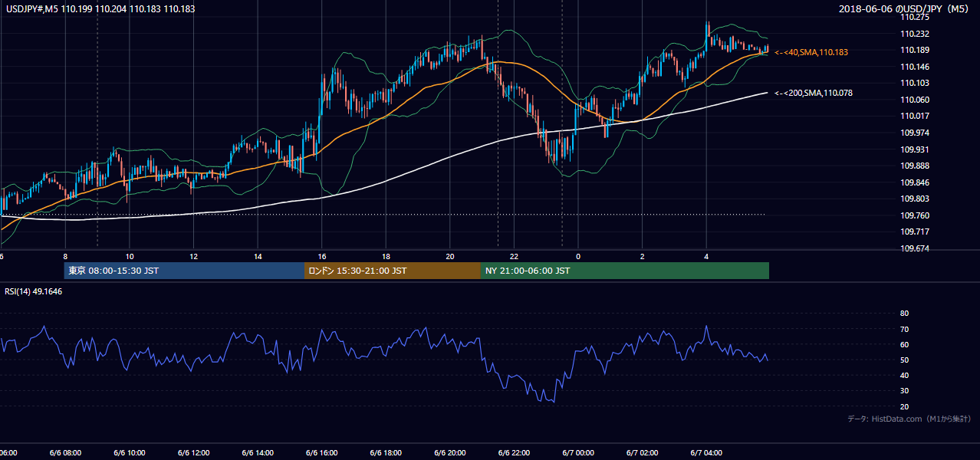Click the hour tick 14 under price chart

pyautogui.click(x=258, y=256)
